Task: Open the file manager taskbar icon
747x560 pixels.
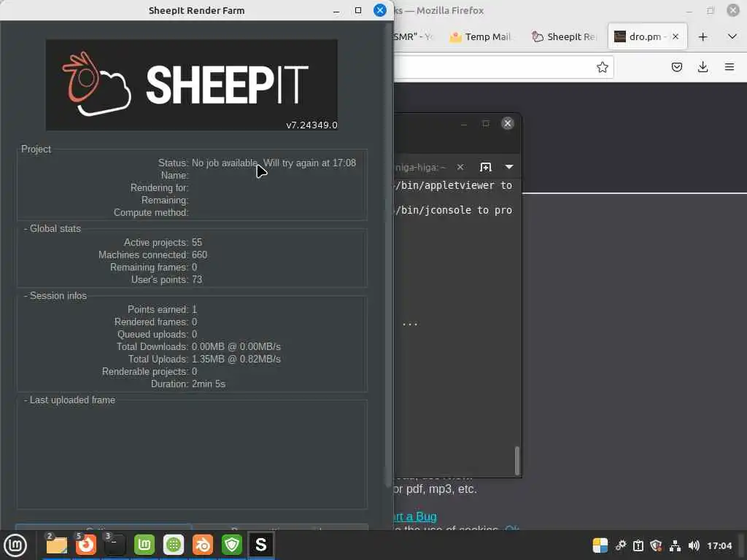Action: pos(56,545)
